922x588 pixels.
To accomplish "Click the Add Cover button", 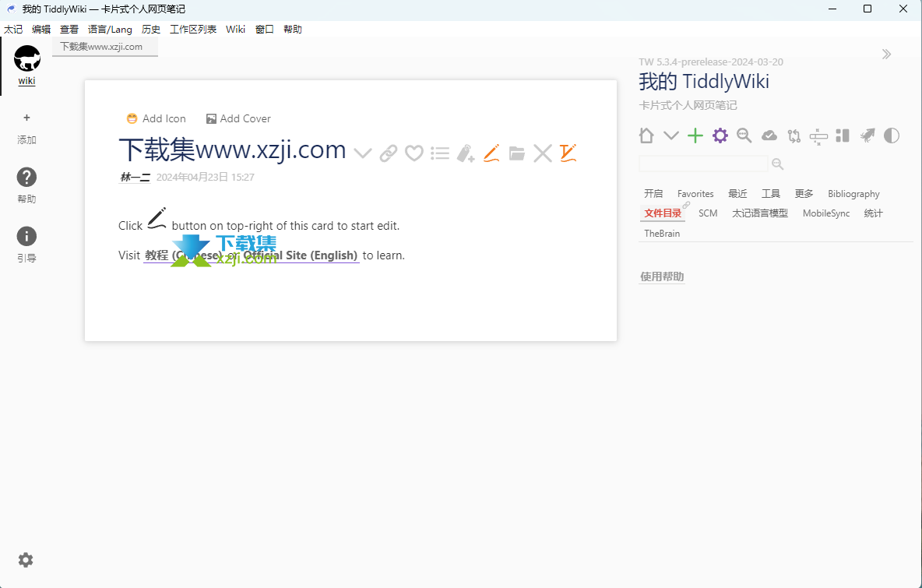I will (238, 119).
